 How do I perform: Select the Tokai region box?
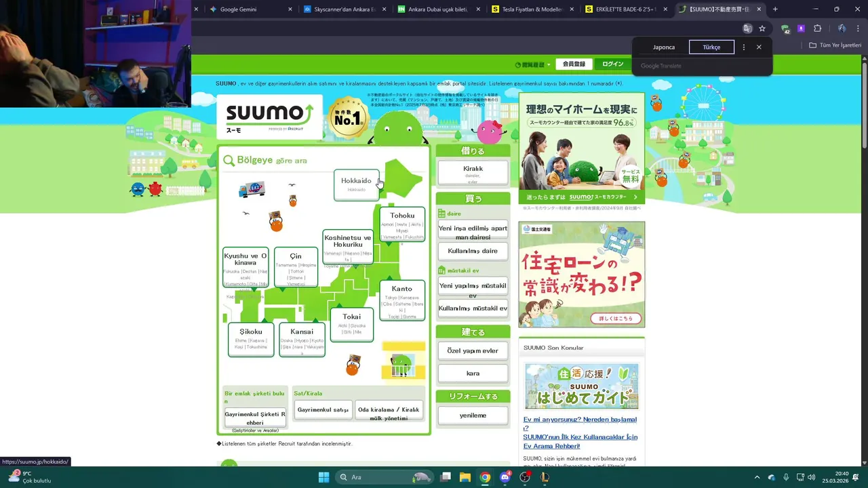[x=352, y=325]
